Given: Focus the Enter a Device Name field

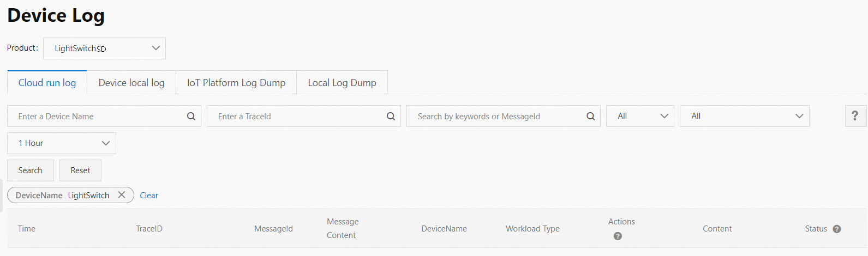Looking at the screenshot, I should [104, 116].
